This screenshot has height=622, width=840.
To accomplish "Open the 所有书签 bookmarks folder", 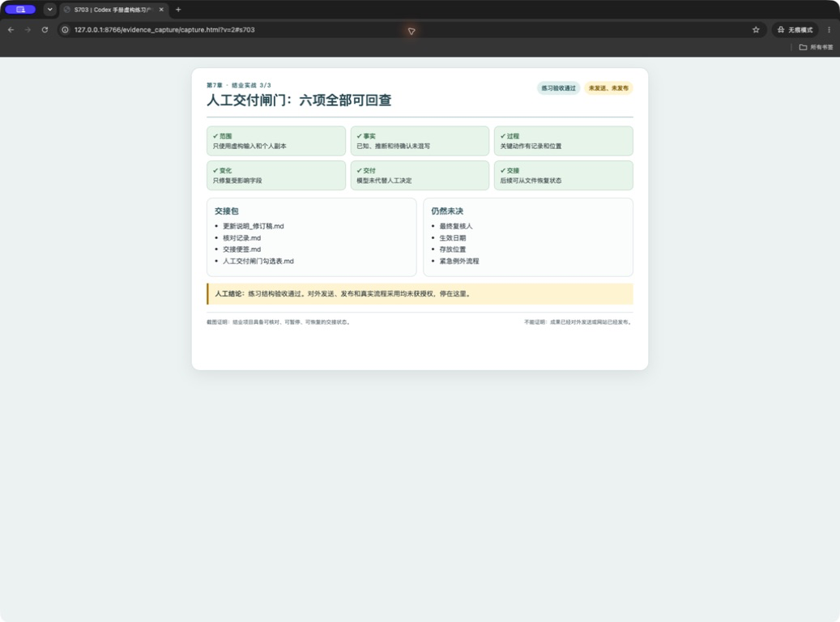I will 816,47.
